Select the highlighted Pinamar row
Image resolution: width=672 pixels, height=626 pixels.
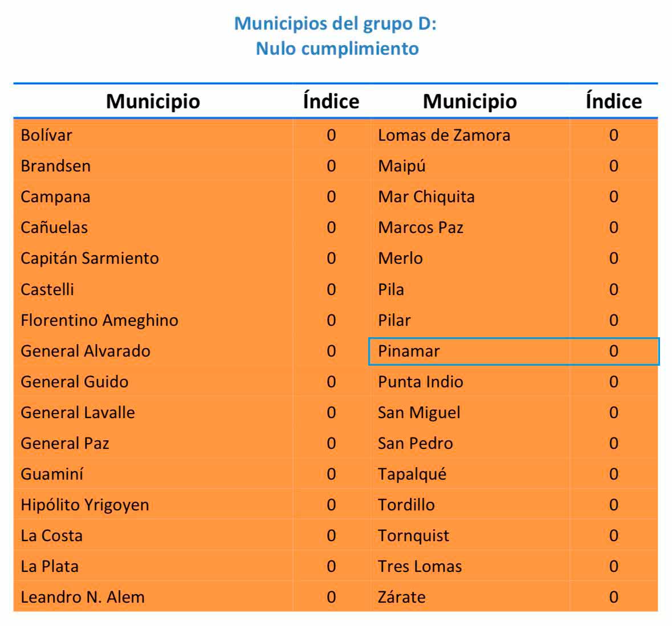[514, 351]
